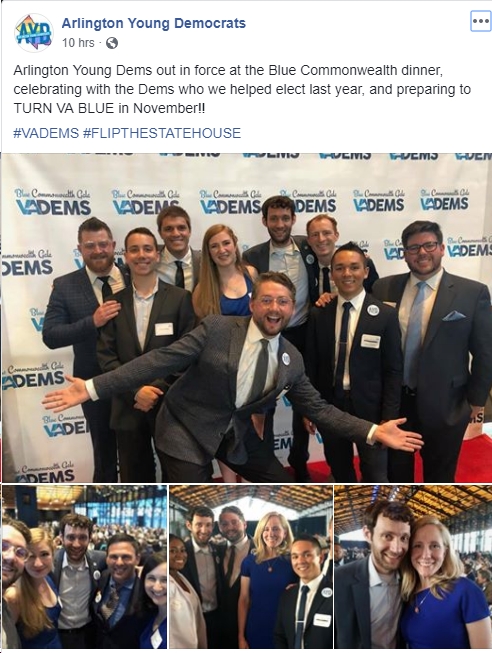Click white name tag on man with pin
Viewport: 492px width, 653px height.
tap(370, 341)
